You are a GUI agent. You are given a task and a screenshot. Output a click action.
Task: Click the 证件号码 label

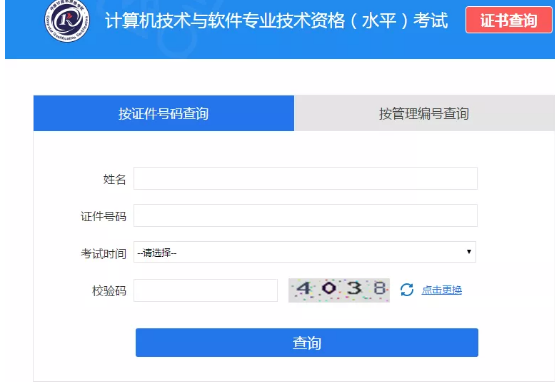tap(103, 216)
